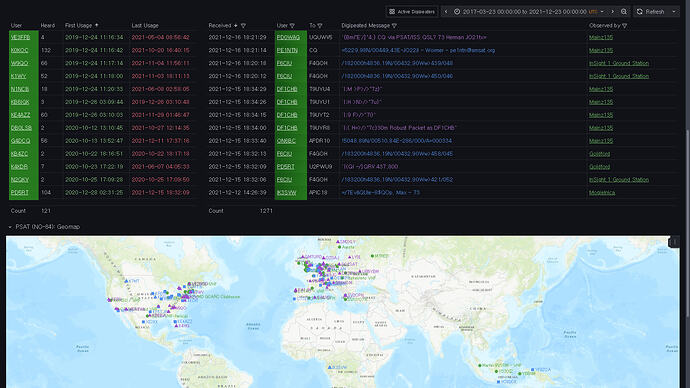Open user link N1NCB
This screenshot has height=388, width=690.
(x=20, y=89)
